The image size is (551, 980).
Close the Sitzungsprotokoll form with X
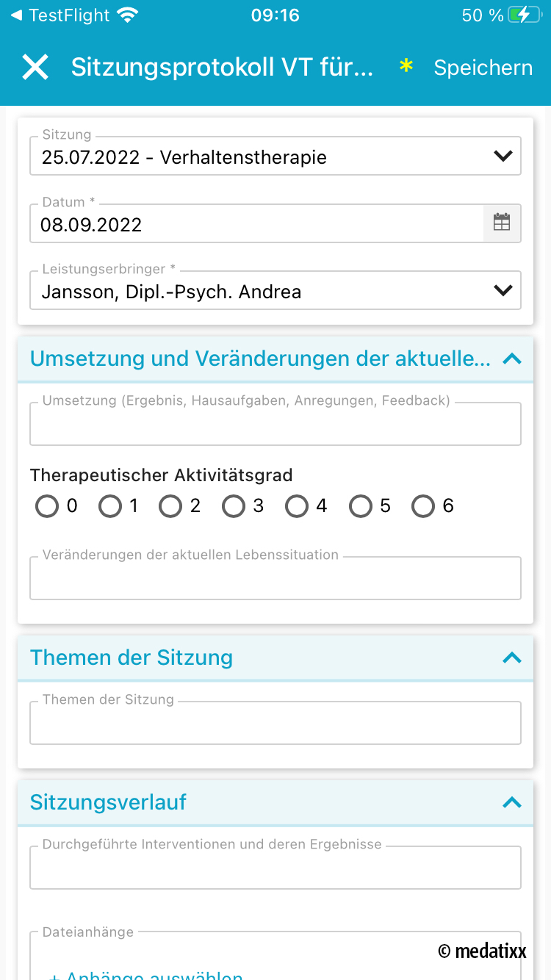(35, 68)
